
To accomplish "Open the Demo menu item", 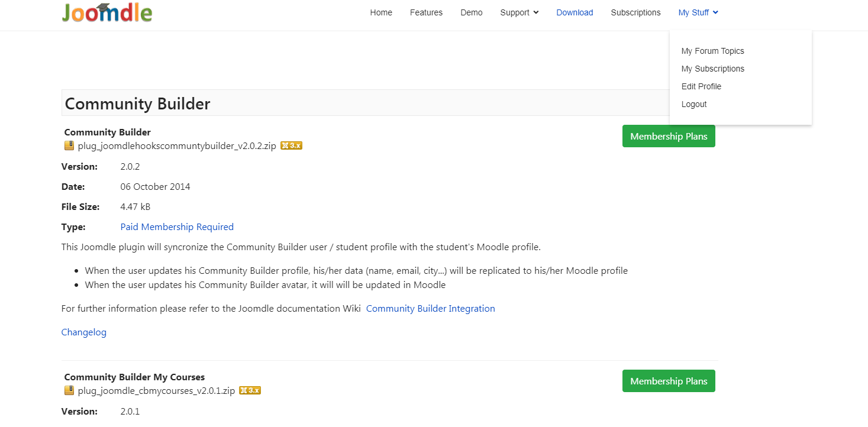I will coord(471,12).
